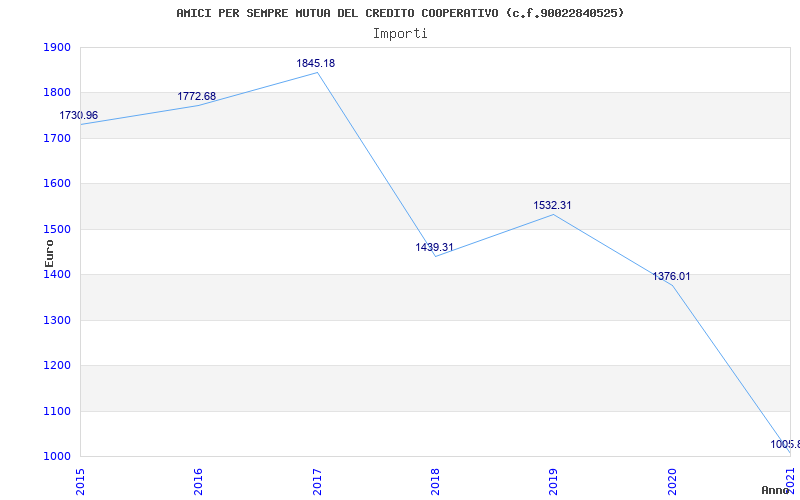Select the 1532.31 data label
The width and height of the screenshot is (800, 500).
click(x=553, y=206)
